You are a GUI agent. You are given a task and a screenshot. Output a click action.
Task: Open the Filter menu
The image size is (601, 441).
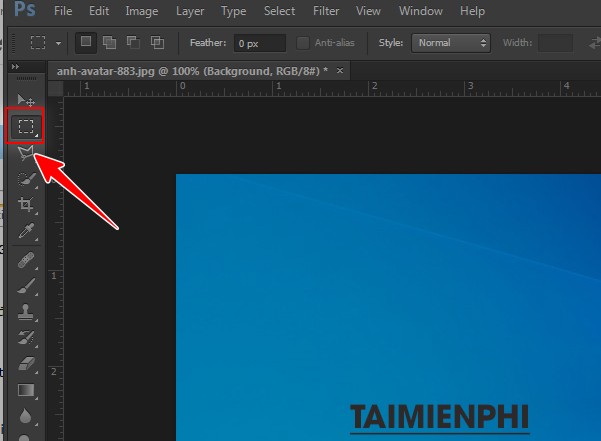click(x=326, y=11)
